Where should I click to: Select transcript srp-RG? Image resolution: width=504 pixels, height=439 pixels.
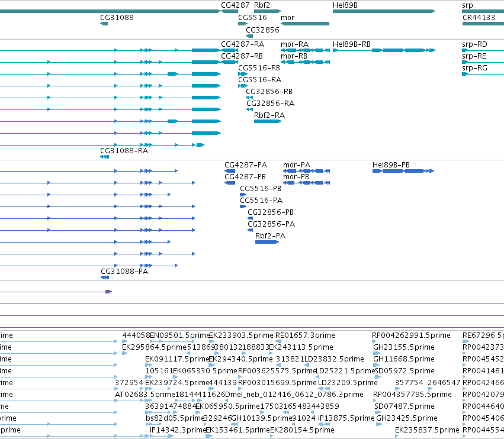[x=474, y=68]
